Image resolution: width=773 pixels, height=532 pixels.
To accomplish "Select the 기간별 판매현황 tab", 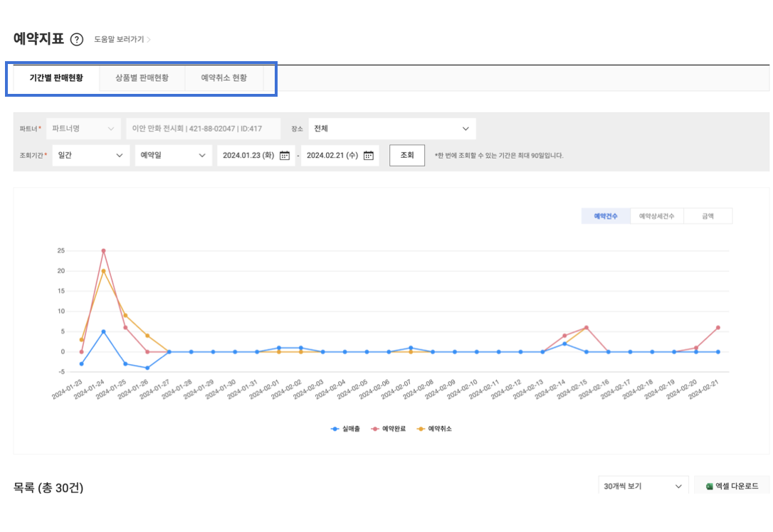I will (x=56, y=78).
